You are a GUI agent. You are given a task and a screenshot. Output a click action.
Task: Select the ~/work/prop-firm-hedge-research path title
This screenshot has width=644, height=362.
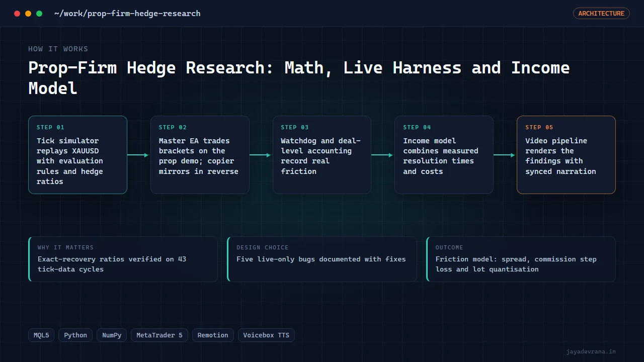pos(127,14)
